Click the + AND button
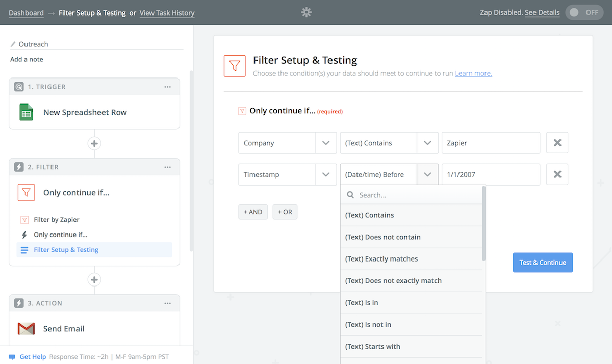This screenshot has width=612, height=364. 253,212
